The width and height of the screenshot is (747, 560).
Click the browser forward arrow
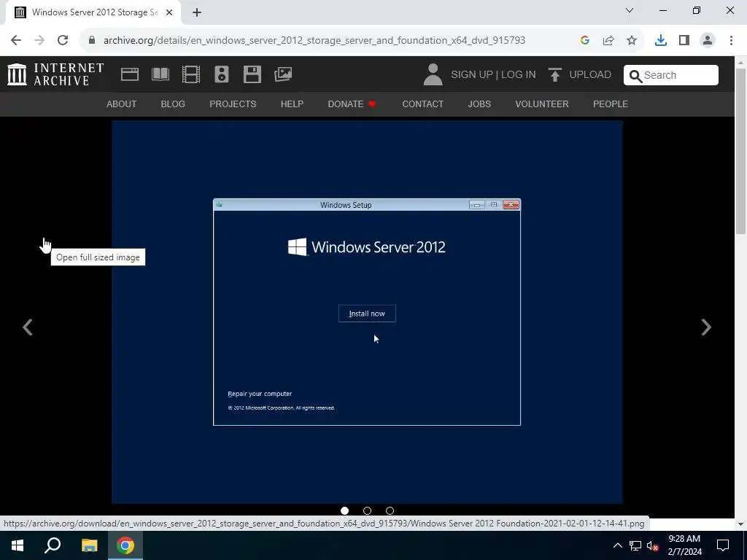39,40
